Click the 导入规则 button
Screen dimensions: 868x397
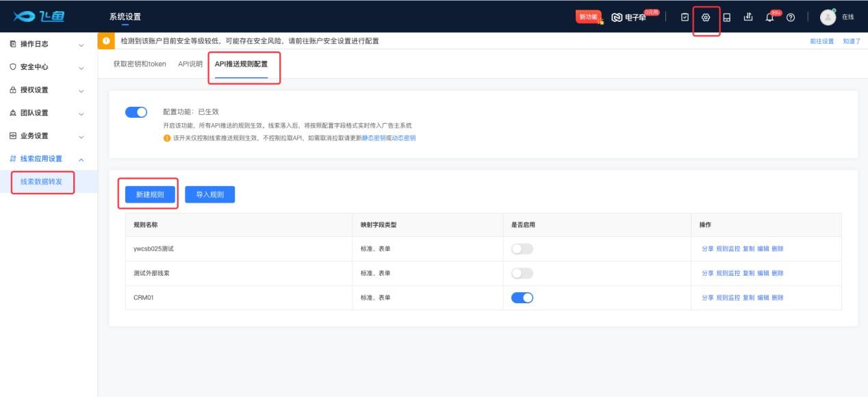click(209, 194)
